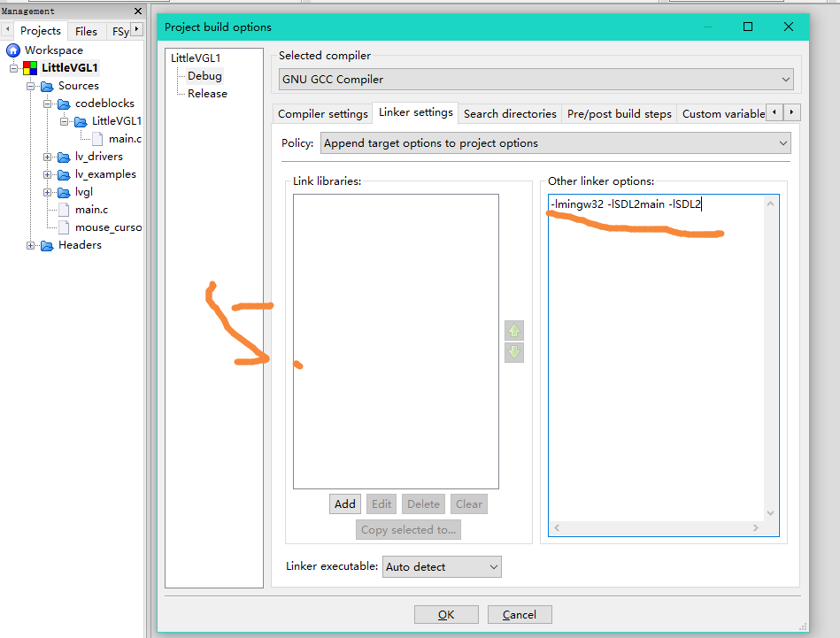
Task: Move selected library down with green arrow
Action: 513,352
